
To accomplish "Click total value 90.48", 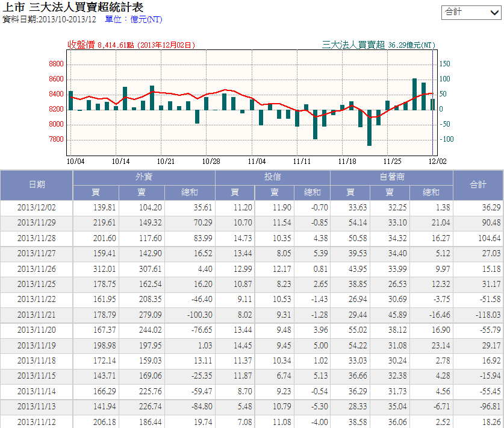I will tap(491, 223).
